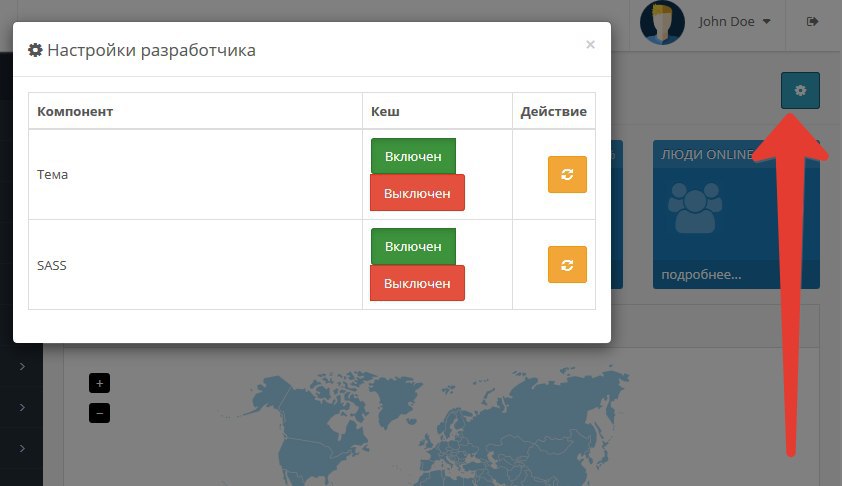
Task: Expand the middle sidebar chevron item
Action: click(22, 407)
